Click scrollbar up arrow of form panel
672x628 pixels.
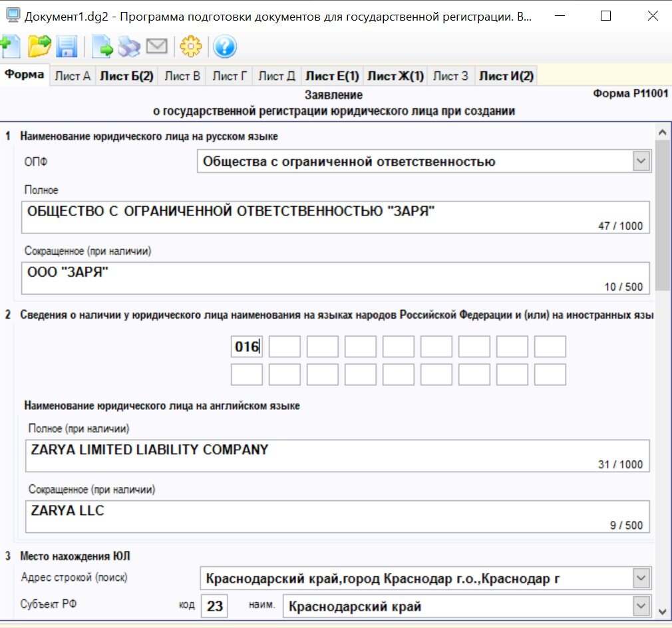click(x=662, y=132)
